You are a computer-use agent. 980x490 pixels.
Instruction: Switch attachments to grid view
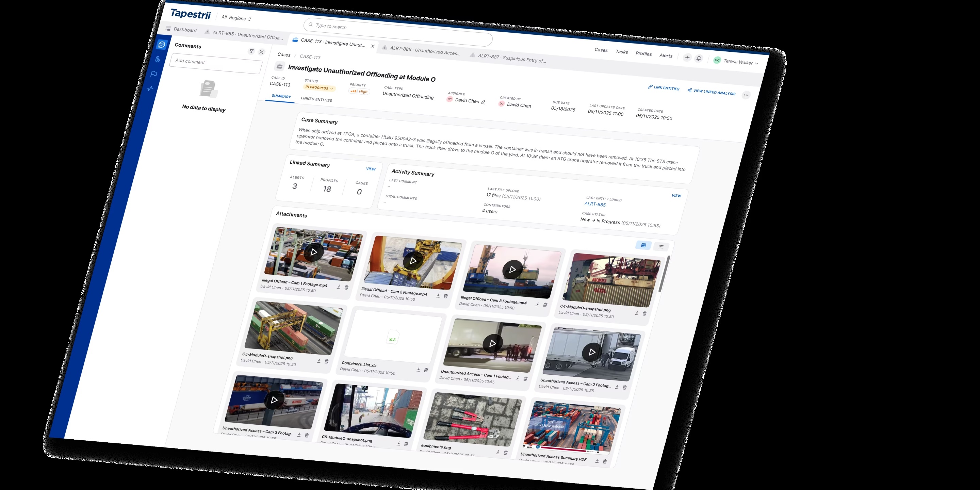(643, 245)
